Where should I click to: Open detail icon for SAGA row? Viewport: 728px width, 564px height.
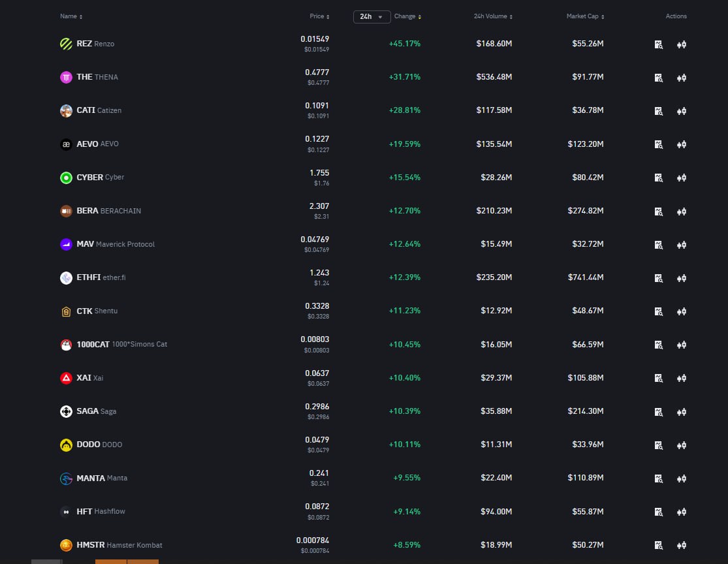coord(658,412)
